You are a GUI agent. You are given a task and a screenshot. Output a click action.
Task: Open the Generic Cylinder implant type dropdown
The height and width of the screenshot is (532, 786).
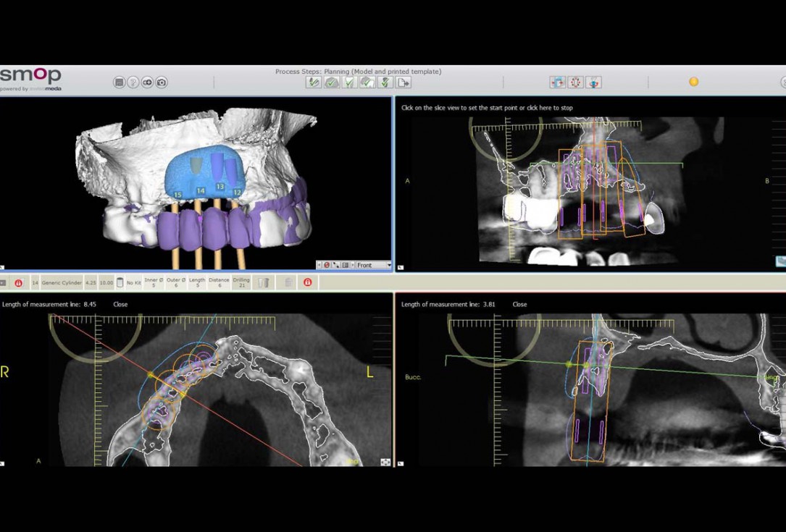[x=62, y=281]
